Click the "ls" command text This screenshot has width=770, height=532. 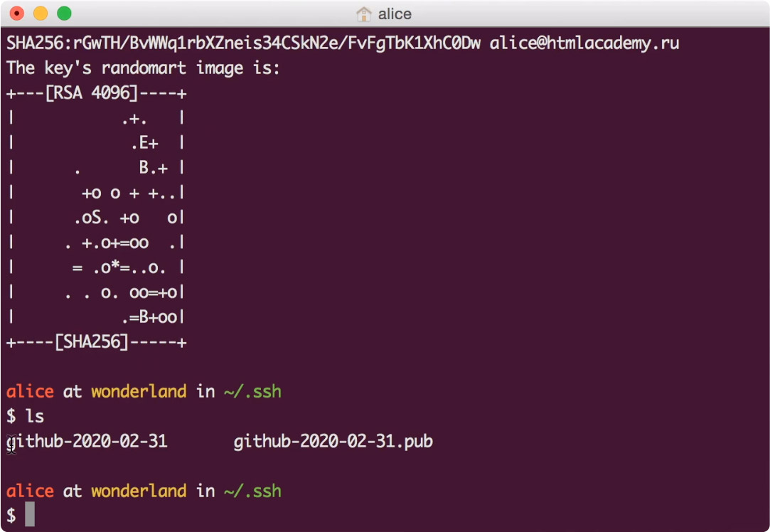tap(35, 417)
